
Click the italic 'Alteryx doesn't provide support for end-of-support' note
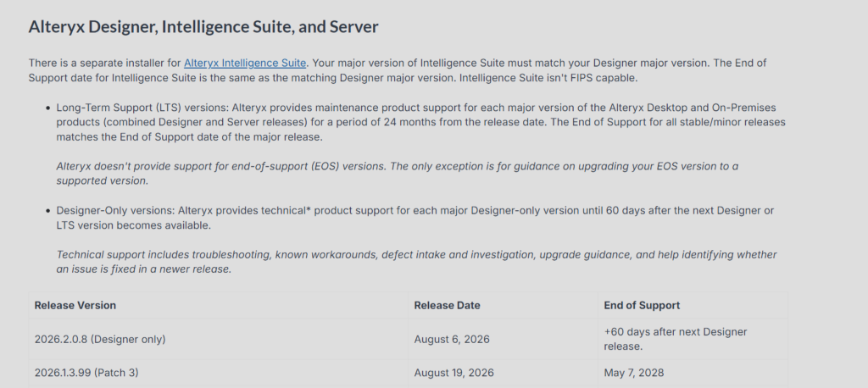tap(397, 173)
